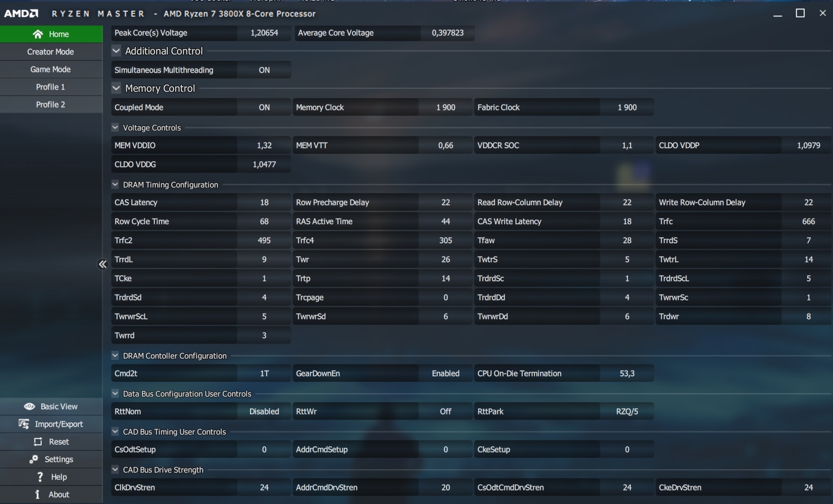Select CLDO VDDG value 1,0477
The image size is (833, 504).
[x=264, y=164]
